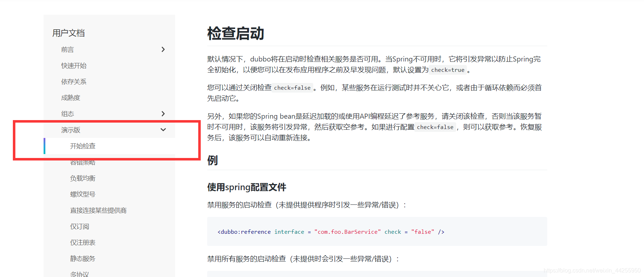The height and width of the screenshot is (277, 644).
Task: Open the 负载均衡 page
Action: coord(83,178)
